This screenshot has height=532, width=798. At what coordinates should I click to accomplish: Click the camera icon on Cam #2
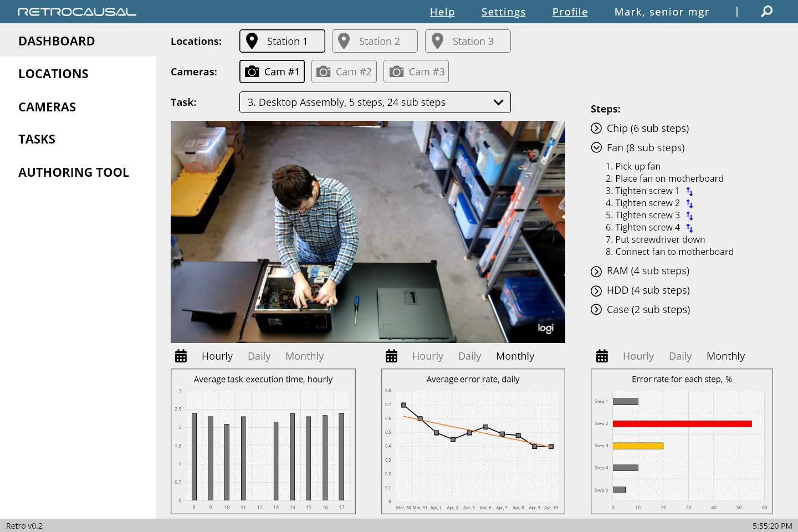click(x=323, y=71)
